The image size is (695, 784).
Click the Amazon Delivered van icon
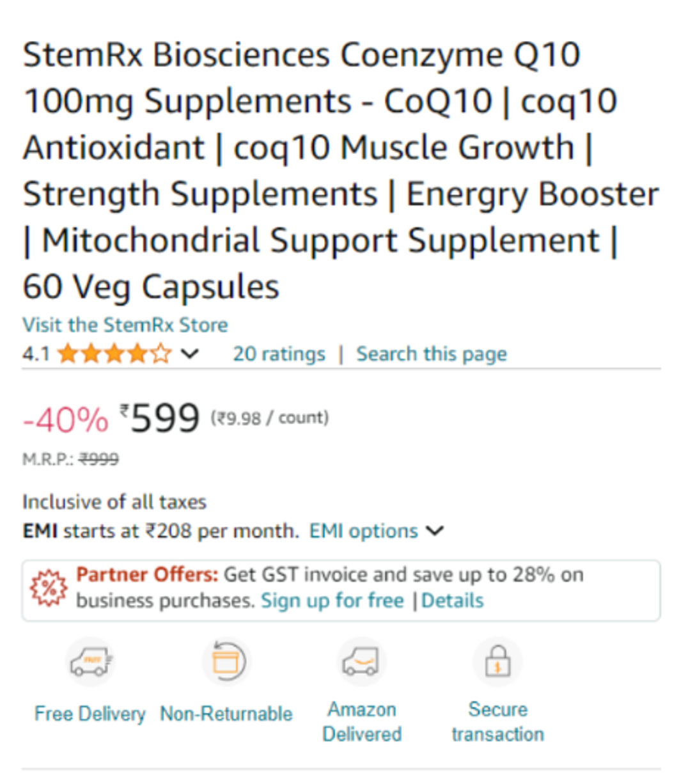point(362,662)
